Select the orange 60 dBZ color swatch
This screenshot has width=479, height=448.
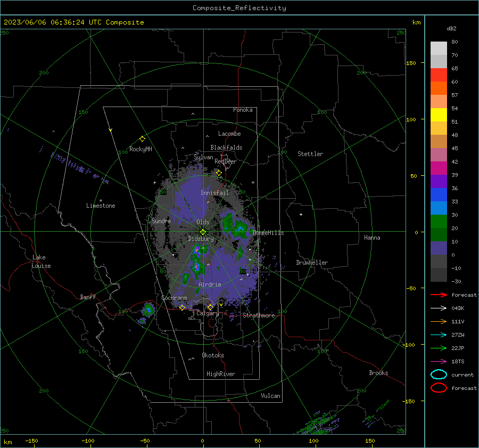[439, 88]
